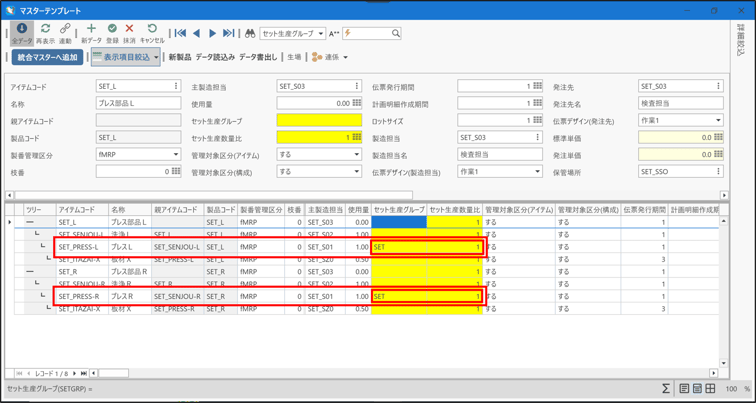Viewport: 756px width, 403px height.
Task: Jump to the last record in toolbar
Action: [x=229, y=33]
